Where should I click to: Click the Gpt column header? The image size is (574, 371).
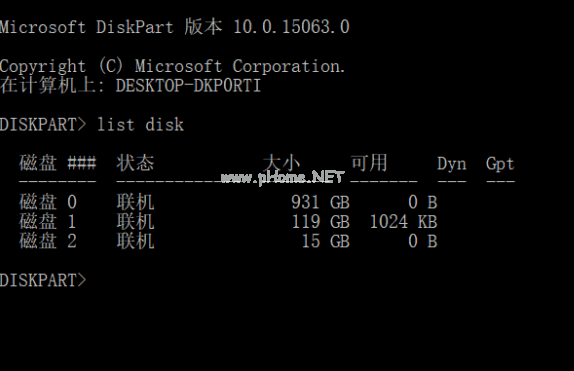(x=500, y=164)
